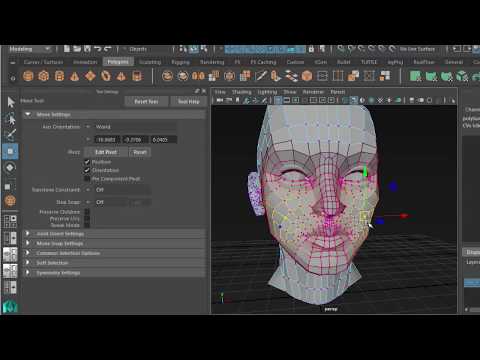Switch to the Rendering shelf tab

tap(212, 62)
